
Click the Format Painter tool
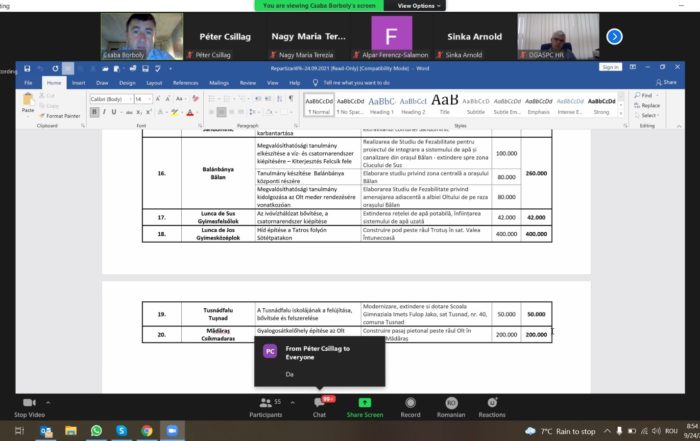point(63,116)
